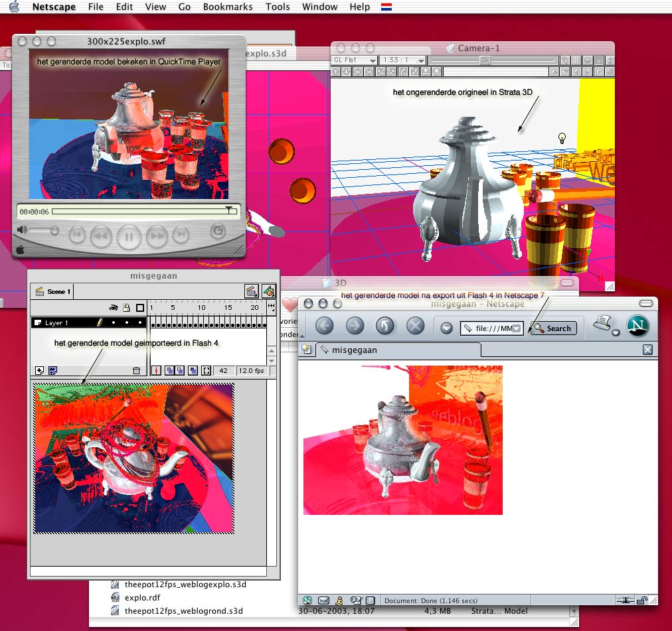Click the Netscape Back button
This screenshot has width=672, height=631.
[x=325, y=326]
